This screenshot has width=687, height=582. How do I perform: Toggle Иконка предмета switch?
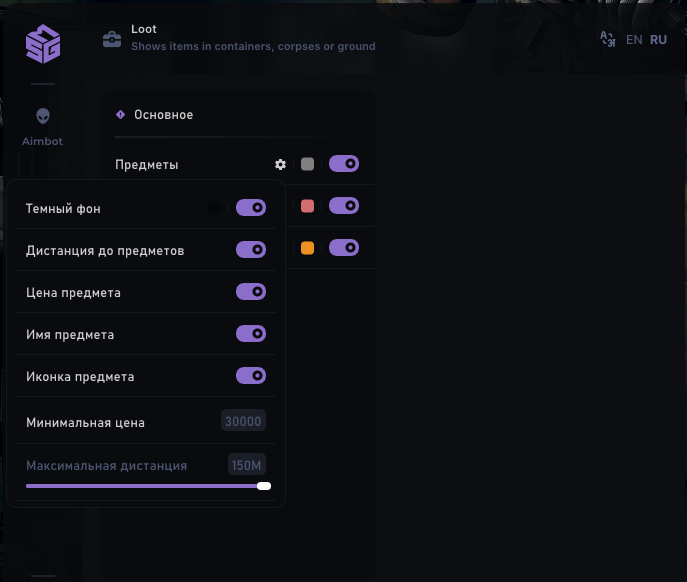[251, 376]
